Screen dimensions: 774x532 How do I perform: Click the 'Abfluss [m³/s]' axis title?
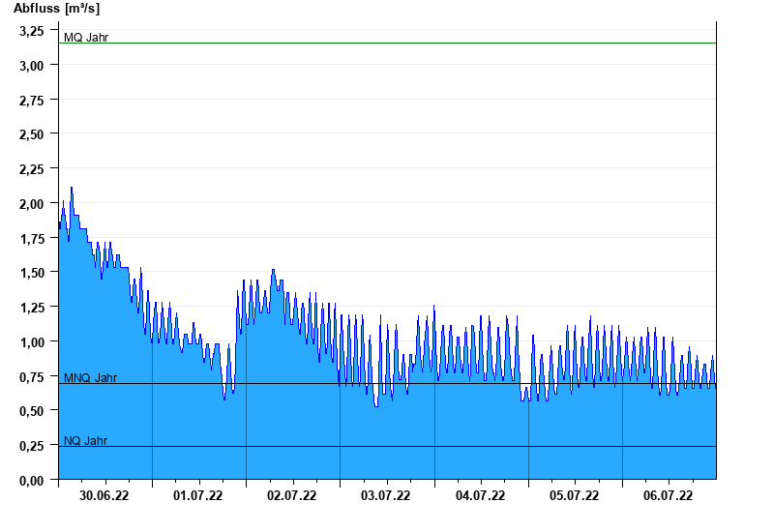tap(56, 9)
